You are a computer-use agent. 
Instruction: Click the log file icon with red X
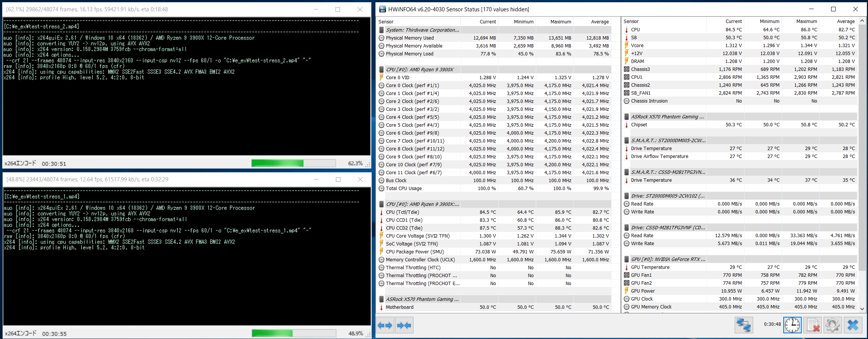tap(812, 325)
